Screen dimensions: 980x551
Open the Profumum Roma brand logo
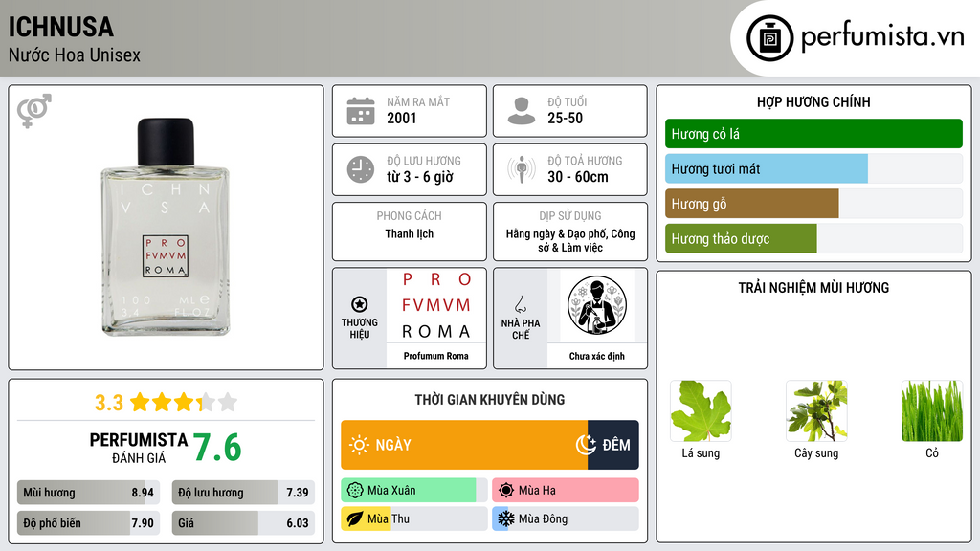pyautogui.click(x=435, y=305)
